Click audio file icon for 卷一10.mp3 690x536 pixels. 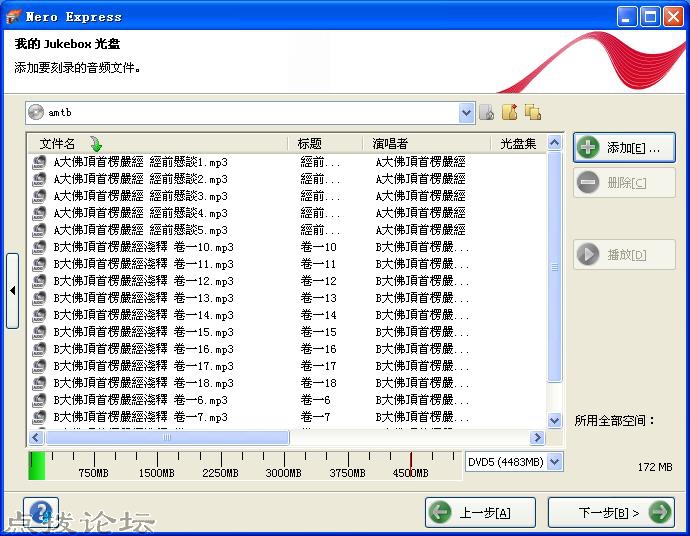40,247
